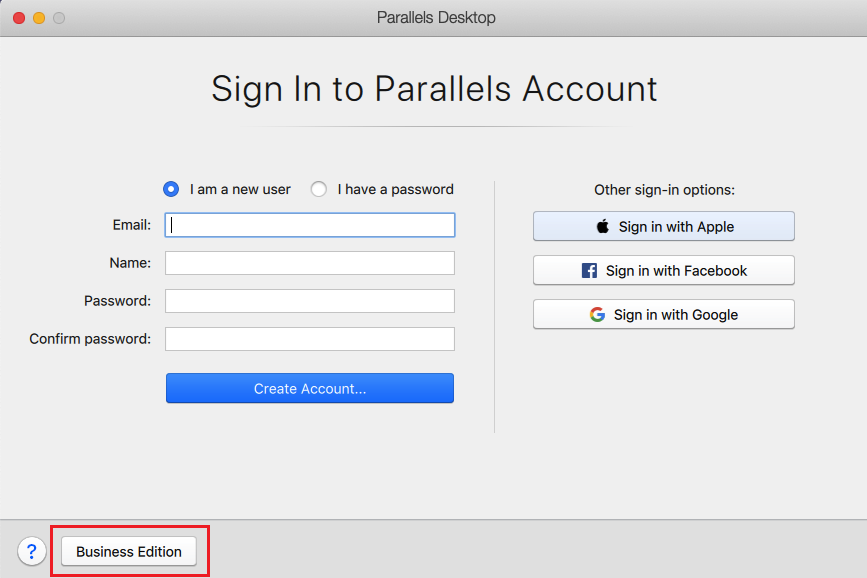
Task: Minimize the window with the yellow button
Action: [39, 18]
